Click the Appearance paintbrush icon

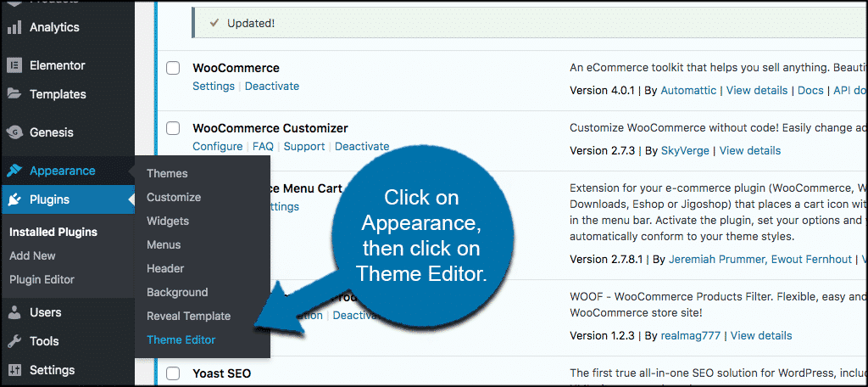14,171
